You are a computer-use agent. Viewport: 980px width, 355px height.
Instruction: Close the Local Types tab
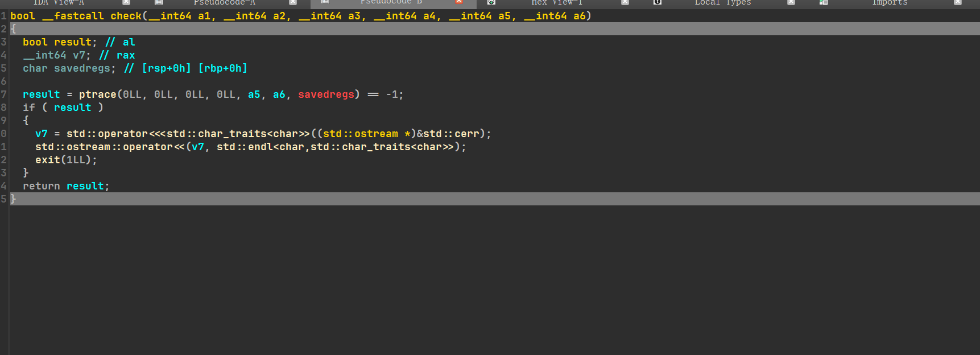point(791,2)
